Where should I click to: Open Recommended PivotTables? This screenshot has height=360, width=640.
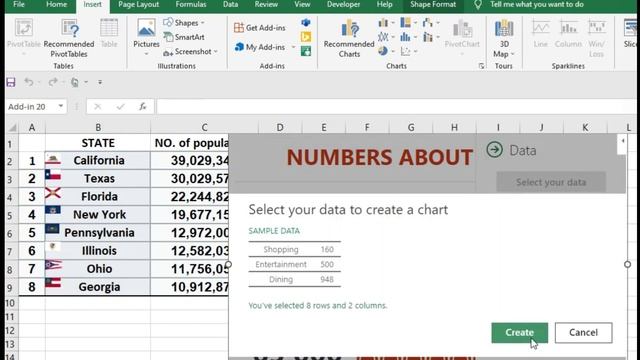tap(69, 38)
